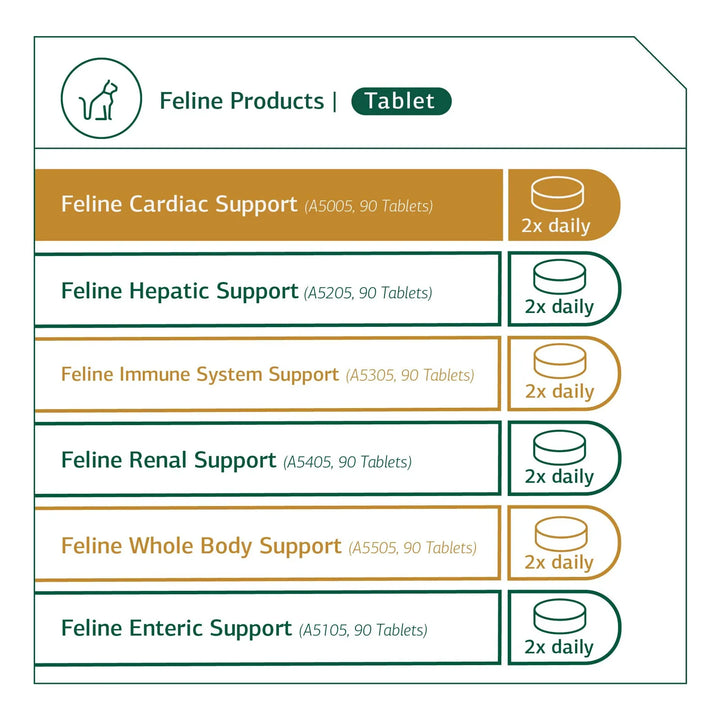Click the cat icon in the header circle
Screen dimensions: 720x720
coord(98,100)
